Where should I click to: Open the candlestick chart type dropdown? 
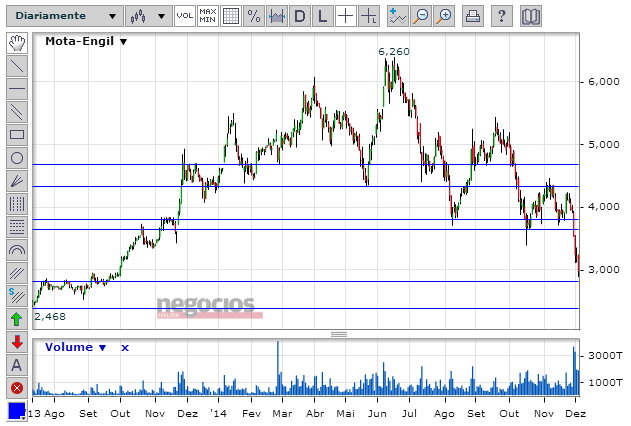point(149,16)
